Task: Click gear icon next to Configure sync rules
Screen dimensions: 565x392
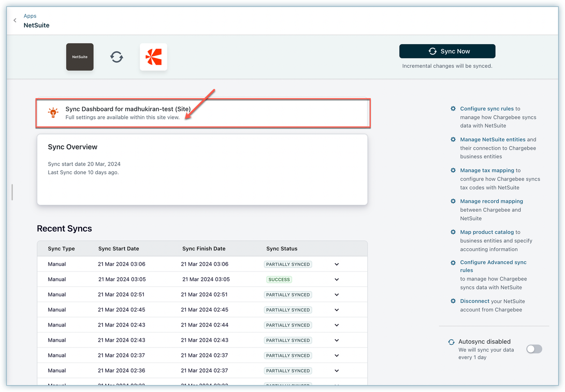Action: pyautogui.click(x=453, y=108)
